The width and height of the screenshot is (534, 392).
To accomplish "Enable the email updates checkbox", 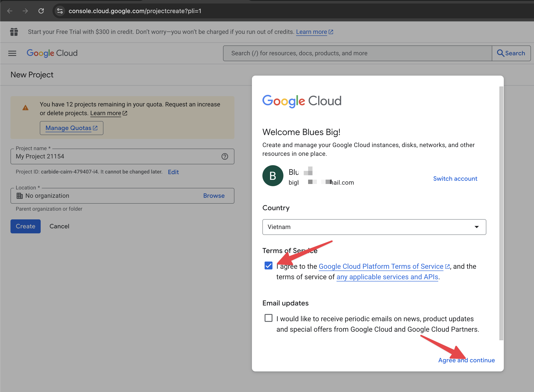I will (x=268, y=318).
